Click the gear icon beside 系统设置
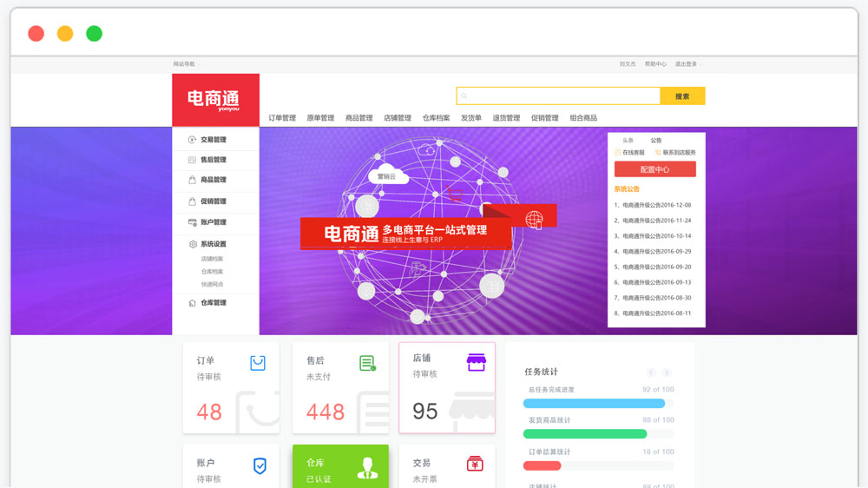 (193, 245)
